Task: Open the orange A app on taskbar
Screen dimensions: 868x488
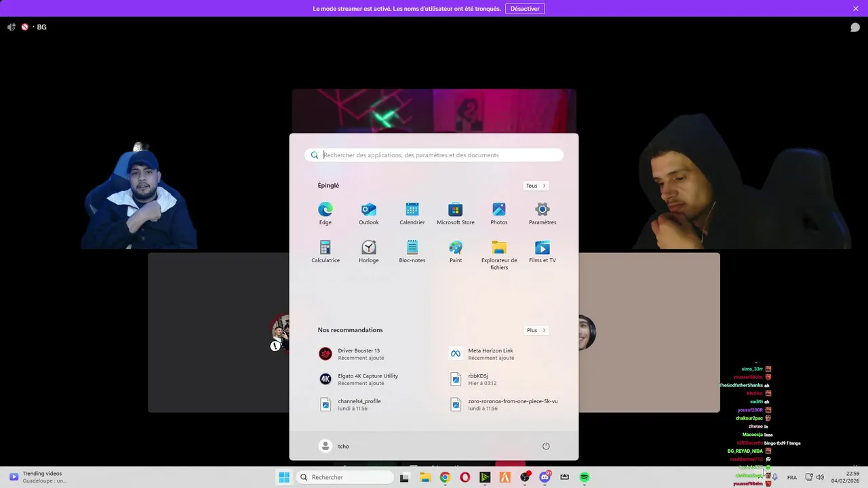Action: coord(505,477)
